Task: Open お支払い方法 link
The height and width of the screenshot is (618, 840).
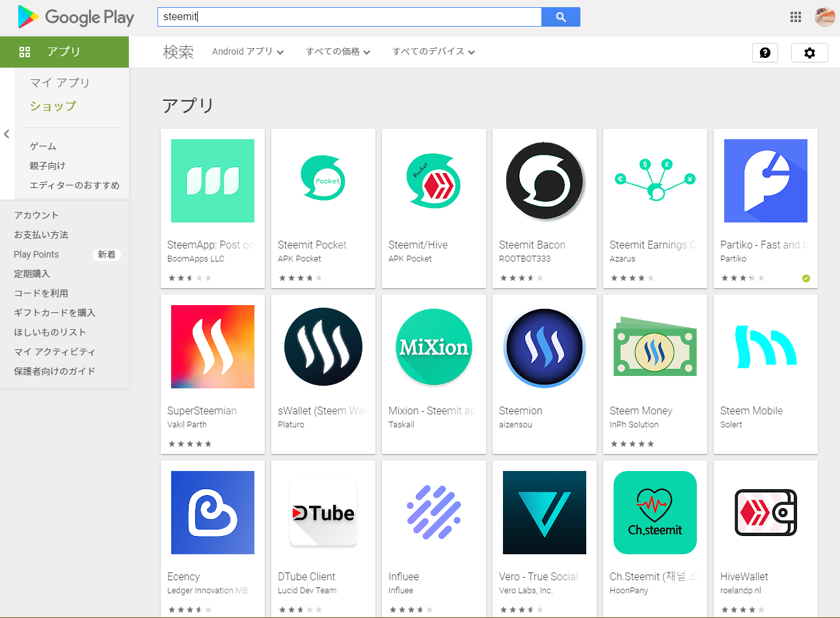Action: pos(41,235)
